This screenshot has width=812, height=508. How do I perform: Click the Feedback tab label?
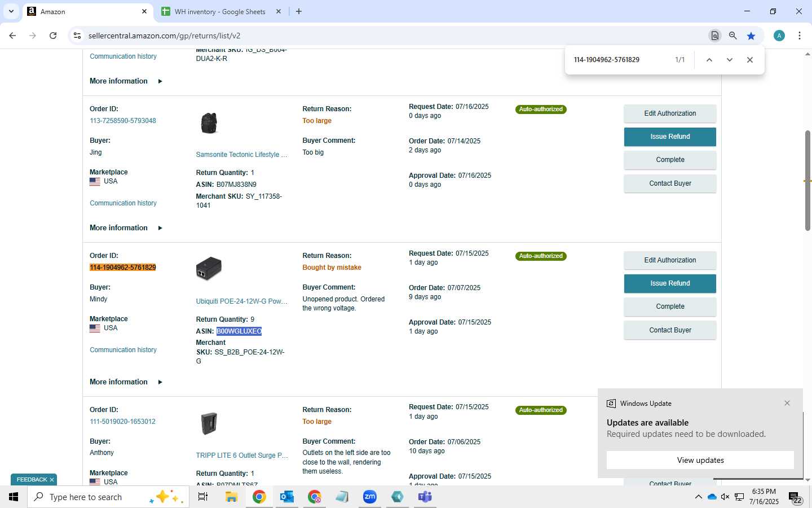coord(32,480)
